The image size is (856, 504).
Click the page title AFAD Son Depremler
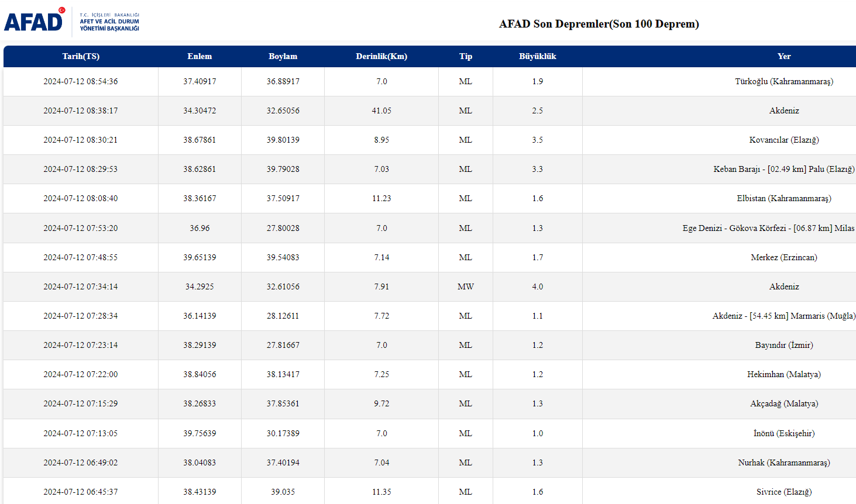(599, 24)
